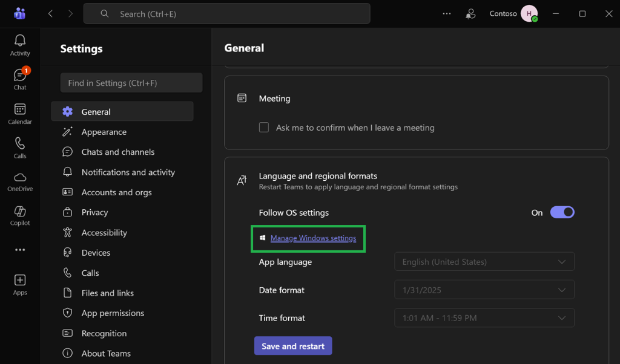Go to Notifications and activity settings
Image resolution: width=620 pixels, height=364 pixels.
point(122,172)
